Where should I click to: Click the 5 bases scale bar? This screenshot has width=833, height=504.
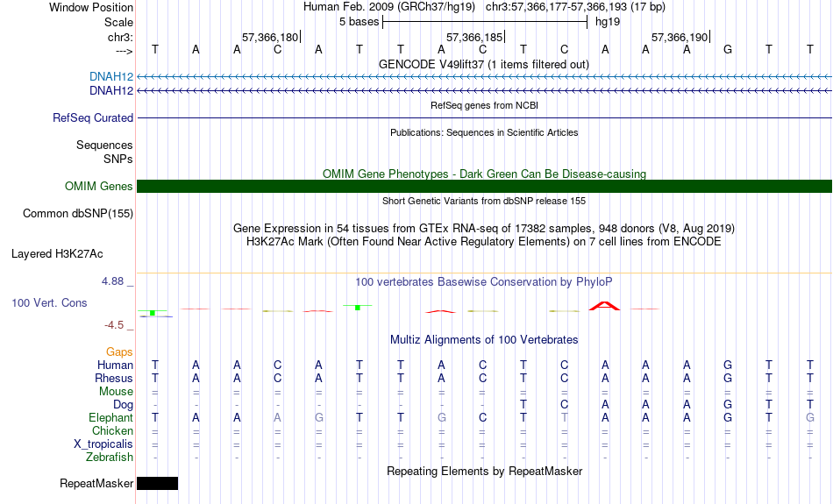point(485,22)
